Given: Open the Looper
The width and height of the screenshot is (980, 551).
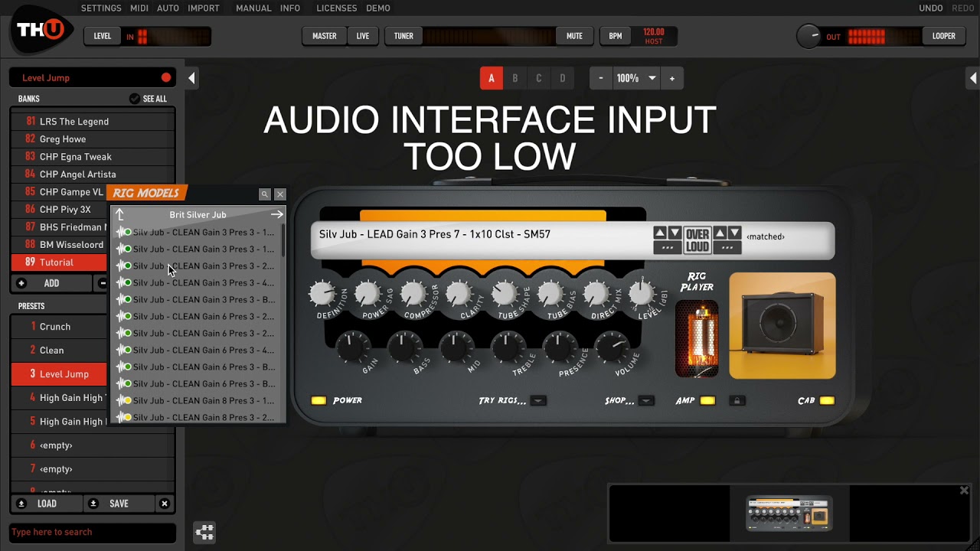Looking at the screenshot, I should tap(943, 36).
